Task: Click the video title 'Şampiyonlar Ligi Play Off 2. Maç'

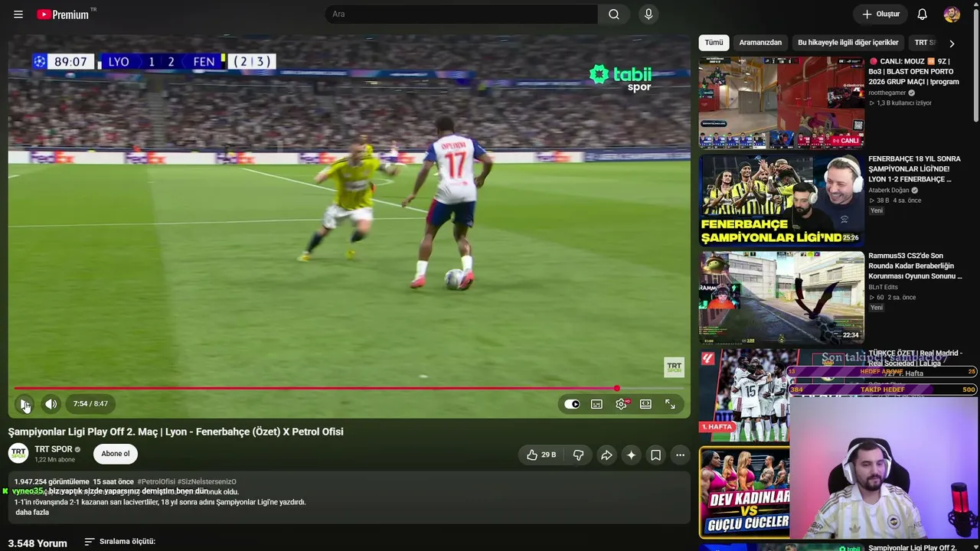Action: (x=176, y=432)
